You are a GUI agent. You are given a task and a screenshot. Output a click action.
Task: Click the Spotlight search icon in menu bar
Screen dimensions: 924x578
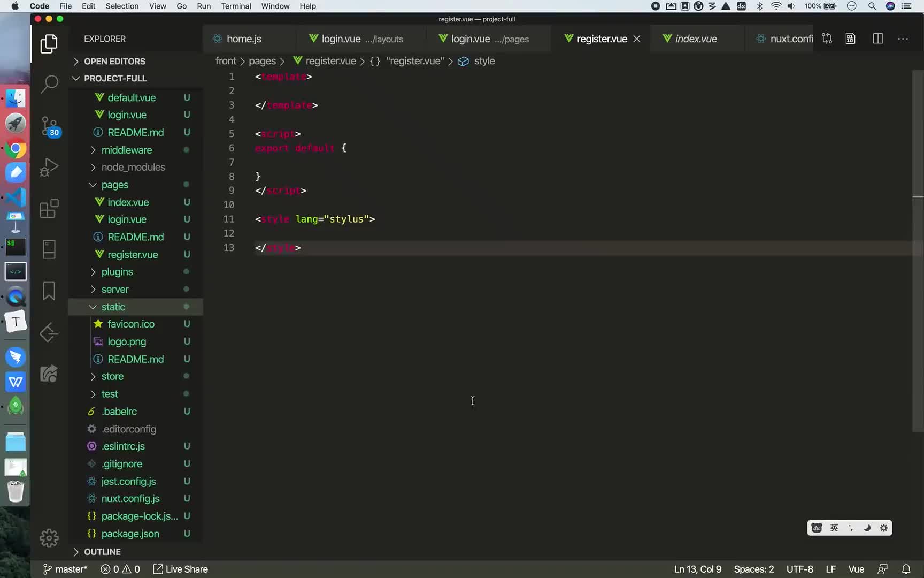pos(872,6)
